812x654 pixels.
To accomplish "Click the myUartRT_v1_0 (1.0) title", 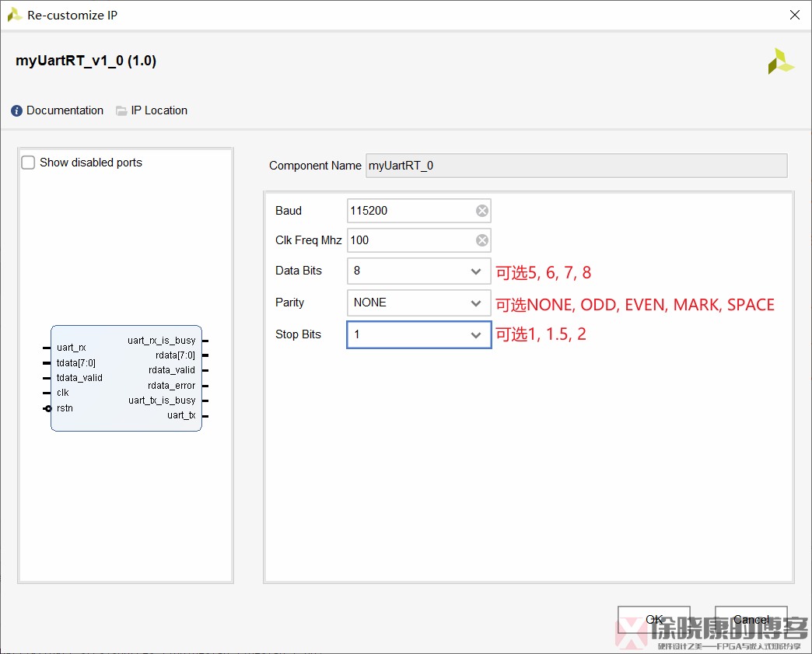I will coord(86,61).
